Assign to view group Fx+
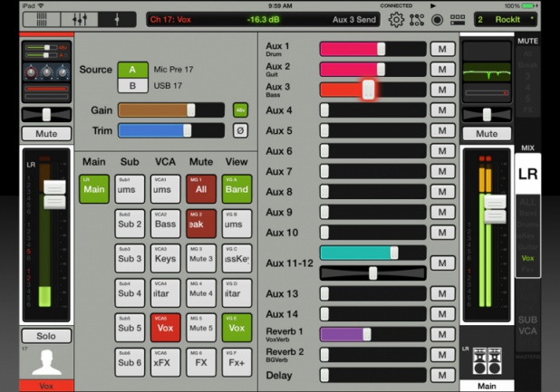This screenshot has width=560, height=392. (237, 362)
